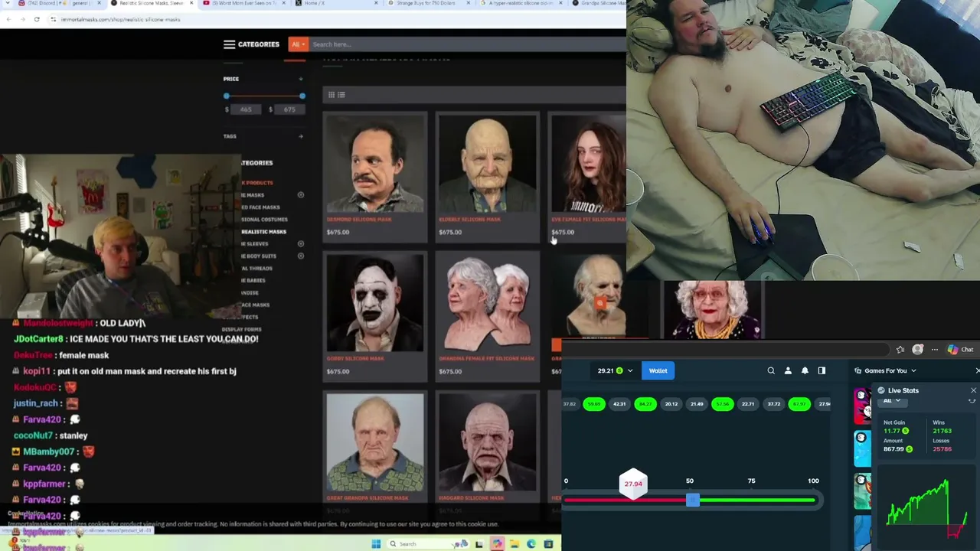Image resolution: width=980 pixels, height=551 pixels.
Task: Click the browser address bar URL
Action: [120, 19]
